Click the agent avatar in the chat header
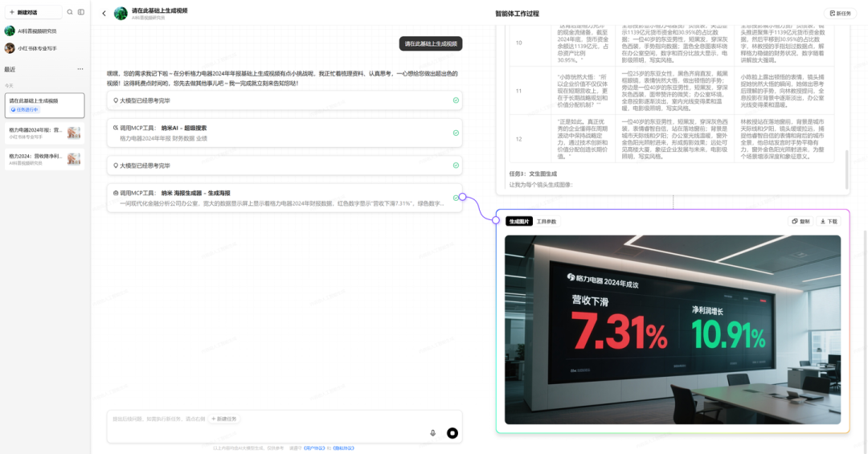The image size is (868, 454). [121, 14]
